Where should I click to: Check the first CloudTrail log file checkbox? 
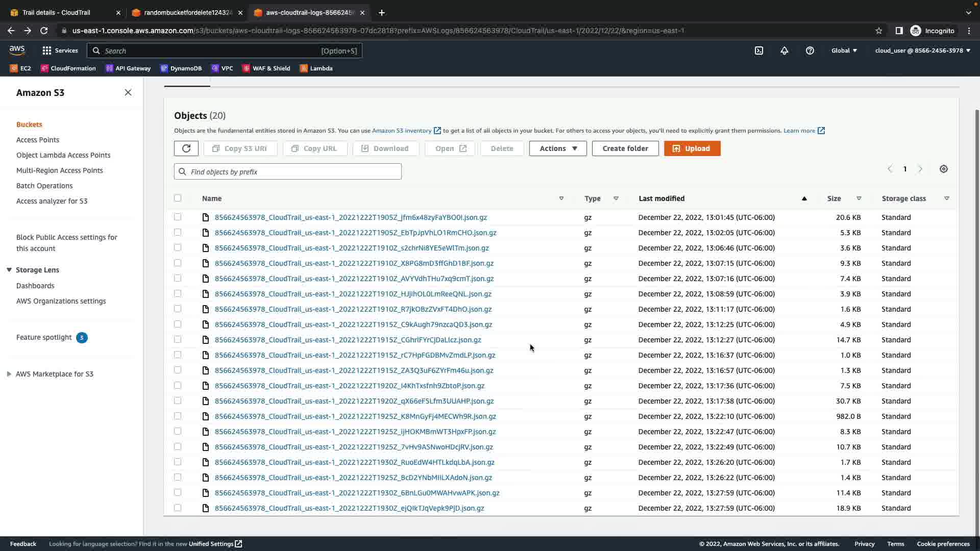pos(178,217)
